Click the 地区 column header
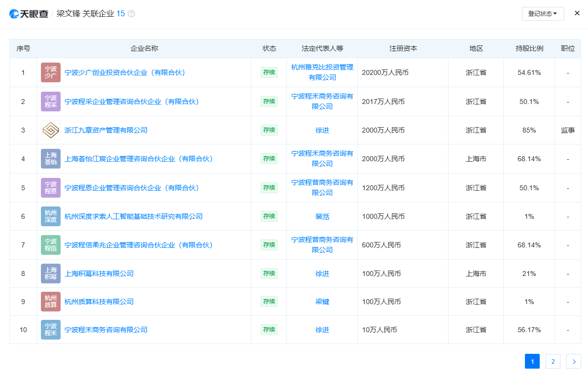 (476, 48)
